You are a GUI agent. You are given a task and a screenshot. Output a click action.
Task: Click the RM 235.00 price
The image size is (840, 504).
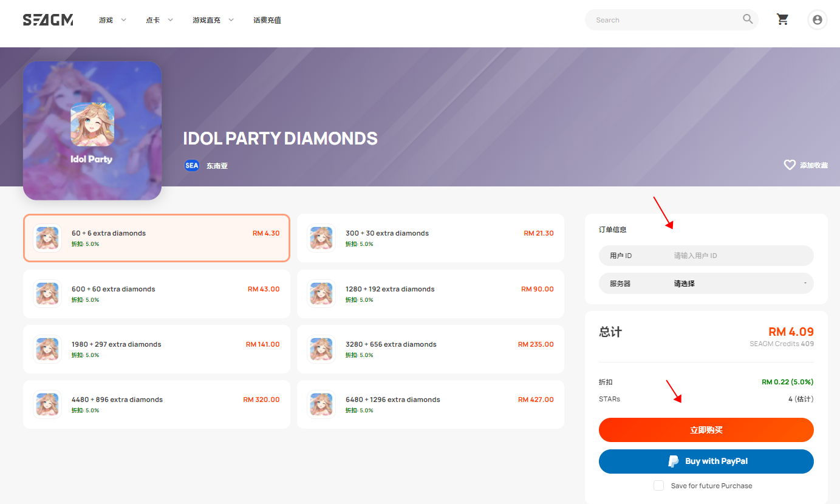[536, 344]
